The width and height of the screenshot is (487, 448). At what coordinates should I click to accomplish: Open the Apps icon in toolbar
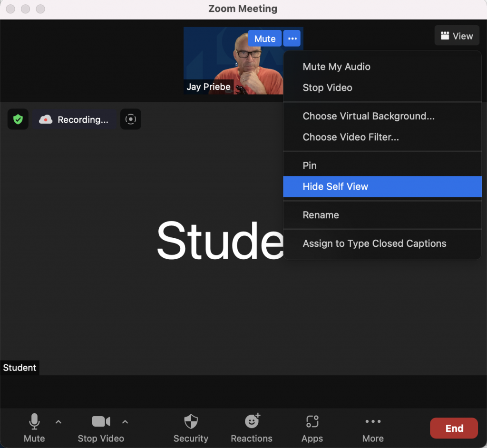pos(312,422)
